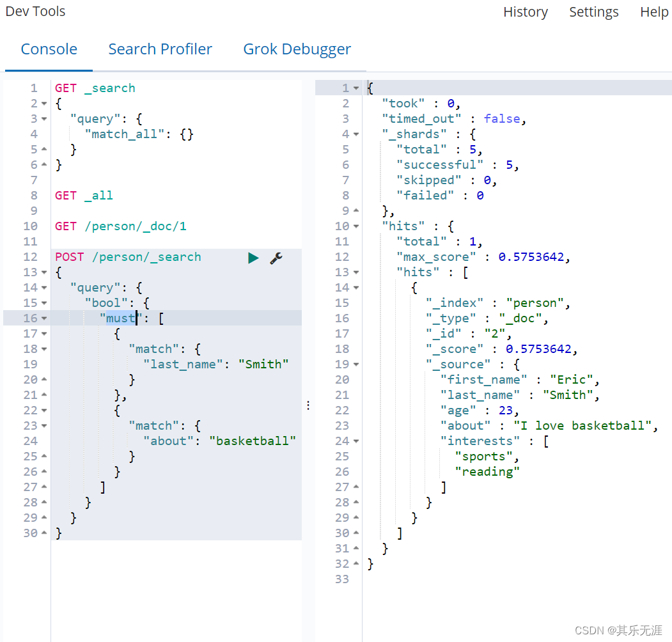Open the History panel
The height and width of the screenshot is (642, 672).
pyautogui.click(x=526, y=12)
